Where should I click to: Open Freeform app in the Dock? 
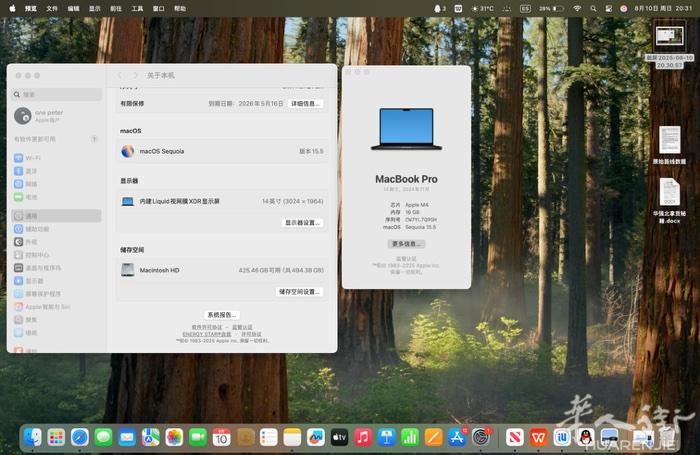(316, 437)
